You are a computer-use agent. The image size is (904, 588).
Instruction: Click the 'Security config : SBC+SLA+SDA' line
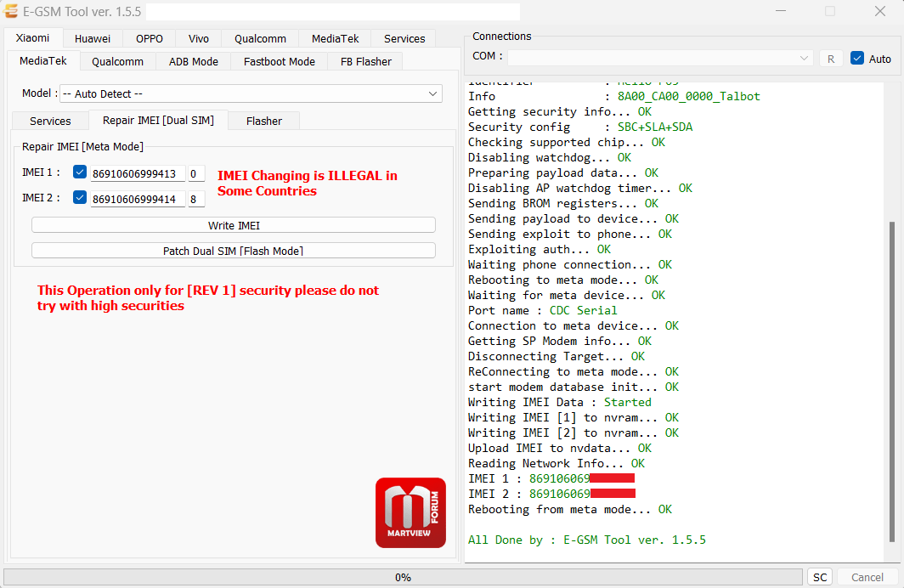pyautogui.click(x=580, y=127)
